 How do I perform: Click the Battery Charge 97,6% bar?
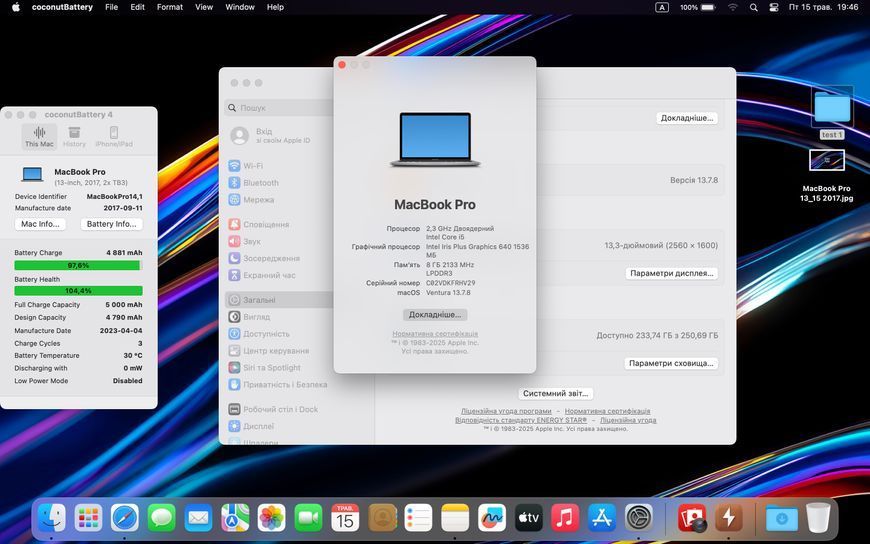tap(78, 265)
